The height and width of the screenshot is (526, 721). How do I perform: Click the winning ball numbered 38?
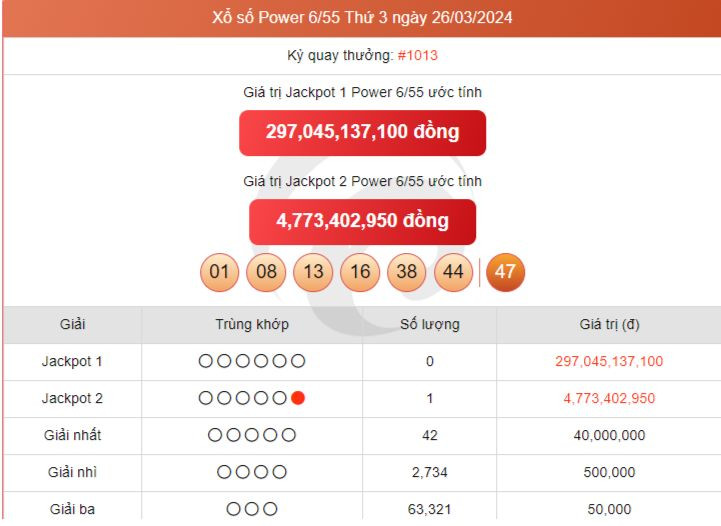click(407, 272)
